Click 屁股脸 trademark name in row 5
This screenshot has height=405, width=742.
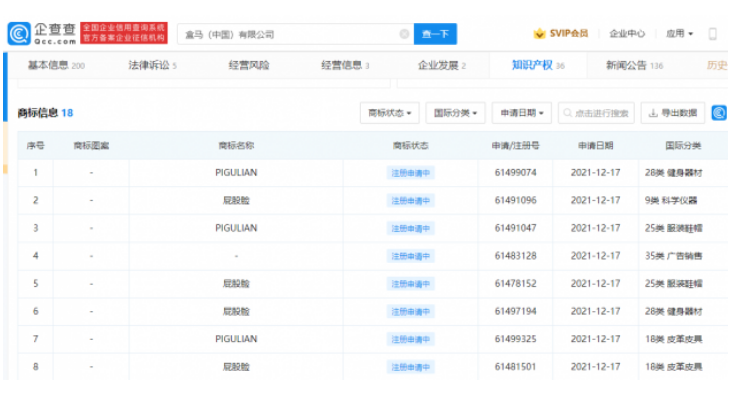236,283
